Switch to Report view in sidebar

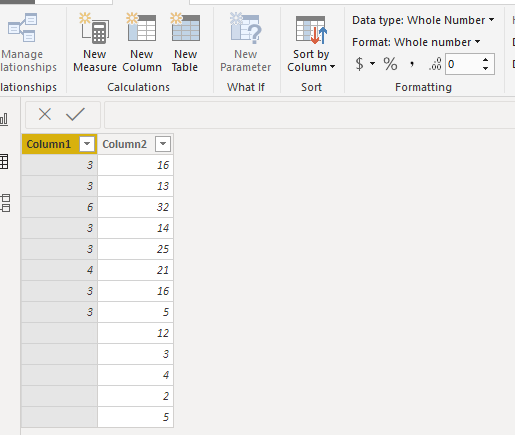(4, 118)
